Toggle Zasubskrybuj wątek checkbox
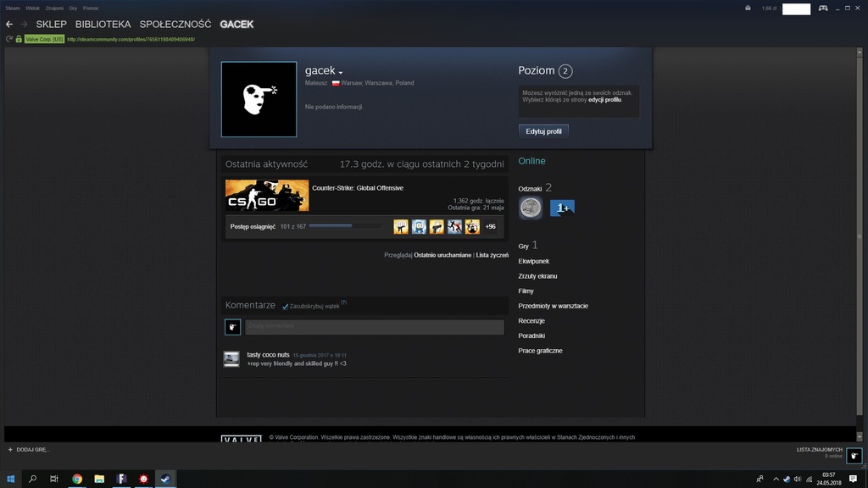Screen dimensions: 868x488 click(x=285, y=307)
